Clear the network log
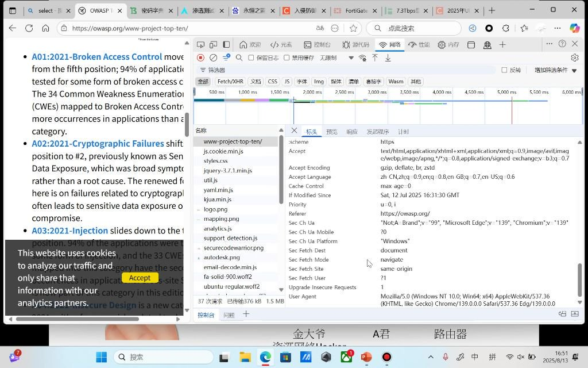Image resolution: width=588 pixels, height=368 pixels. [214, 57]
